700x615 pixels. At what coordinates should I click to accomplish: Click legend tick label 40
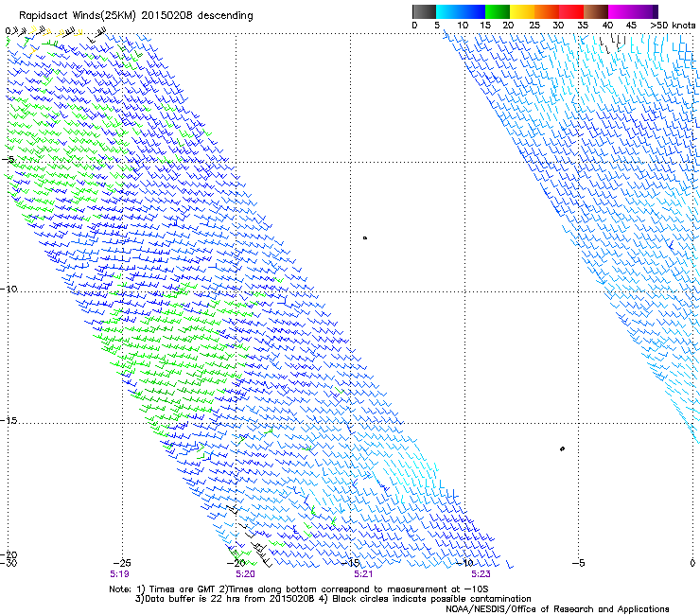(x=607, y=26)
